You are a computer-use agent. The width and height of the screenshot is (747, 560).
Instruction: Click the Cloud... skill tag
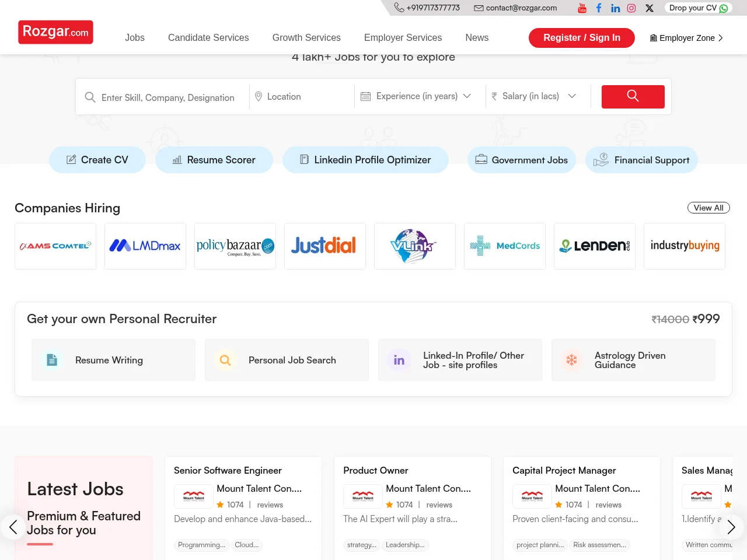click(x=247, y=545)
